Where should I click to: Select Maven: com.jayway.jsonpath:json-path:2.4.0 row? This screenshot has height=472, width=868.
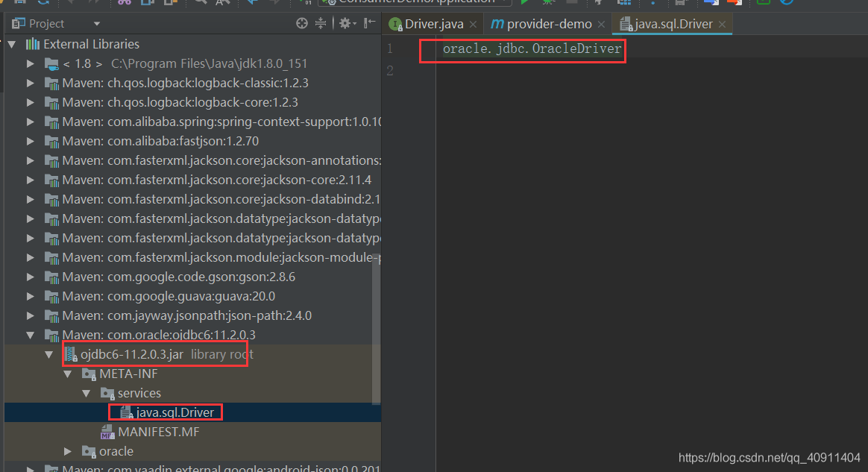pos(192,315)
